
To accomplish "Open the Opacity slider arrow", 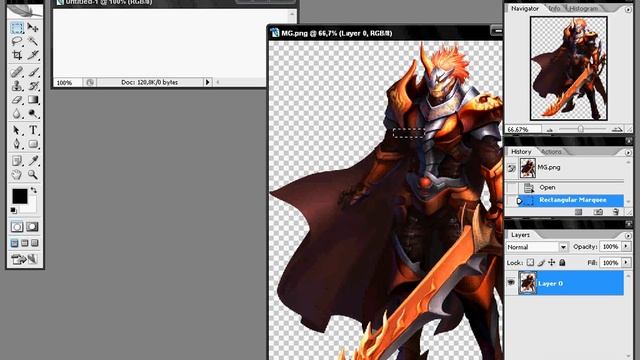I will click(626, 247).
